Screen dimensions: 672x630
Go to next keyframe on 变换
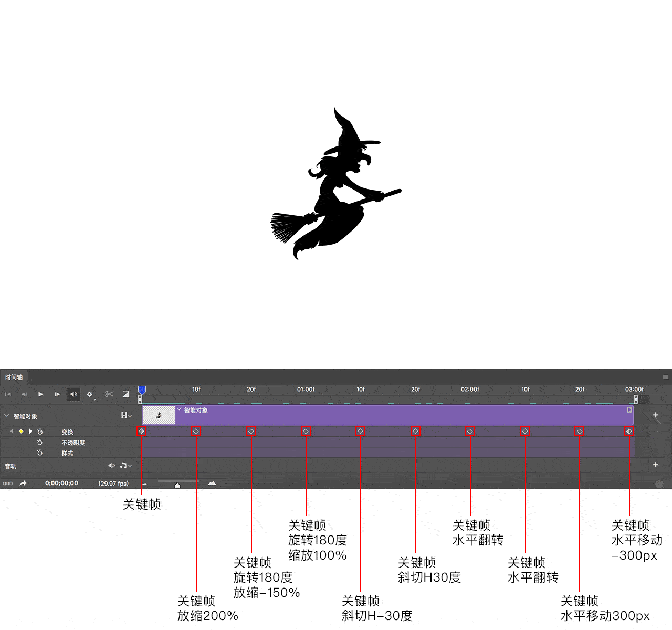[30, 432]
